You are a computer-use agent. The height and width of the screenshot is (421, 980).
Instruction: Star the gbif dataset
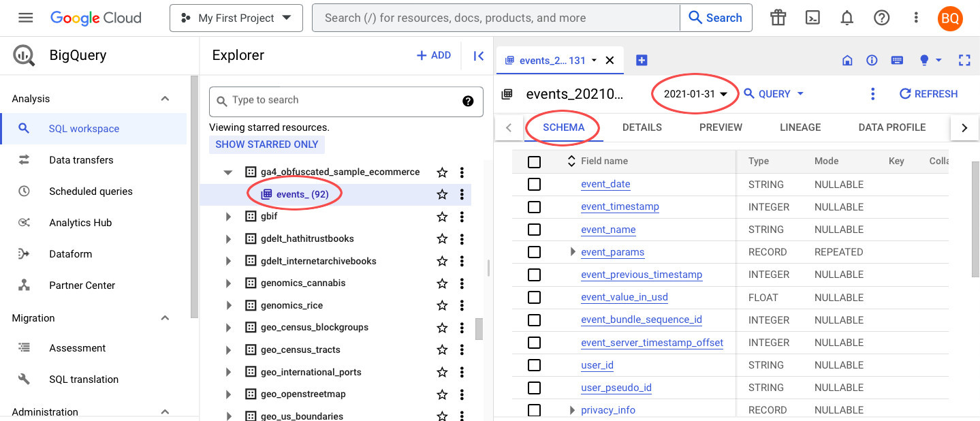[x=442, y=217]
